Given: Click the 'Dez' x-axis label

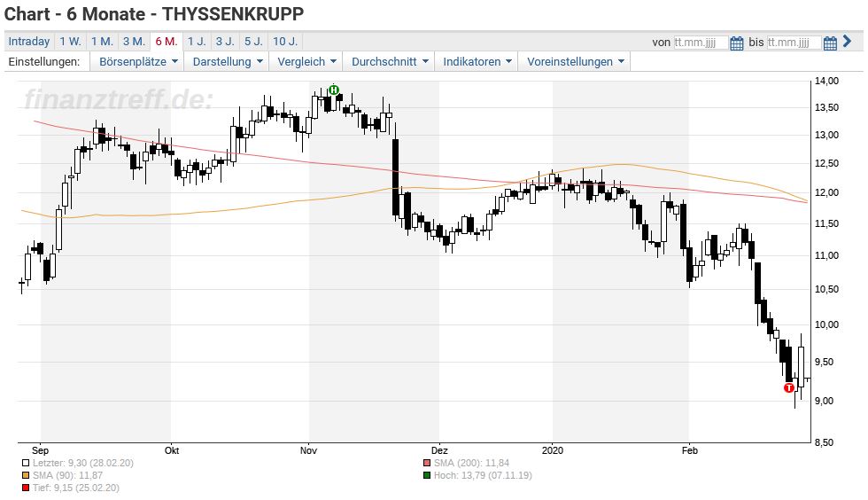Looking at the screenshot, I should (x=439, y=450).
